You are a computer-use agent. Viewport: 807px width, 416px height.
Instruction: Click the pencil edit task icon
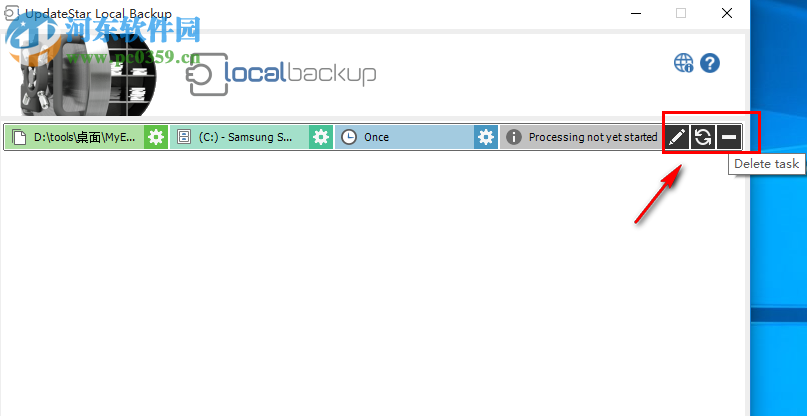pyautogui.click(x=677, y=137)
